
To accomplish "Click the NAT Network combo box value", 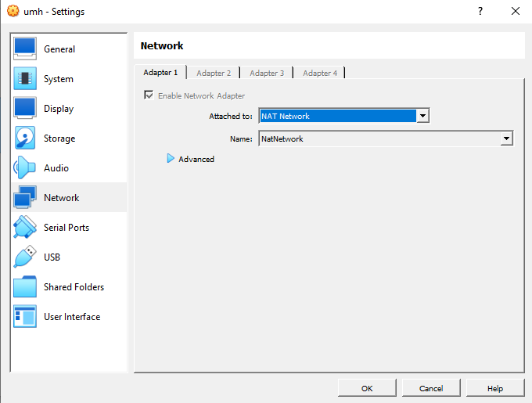I will (338, 116).
